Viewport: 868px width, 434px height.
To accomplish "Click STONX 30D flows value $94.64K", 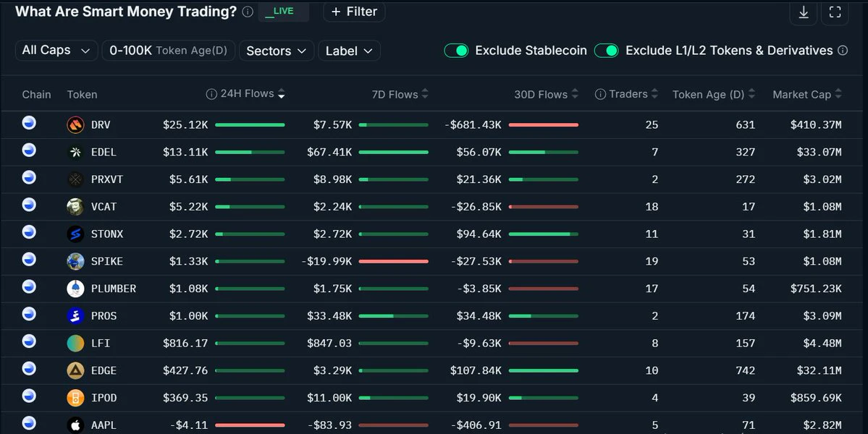I will tap(479, 234).
